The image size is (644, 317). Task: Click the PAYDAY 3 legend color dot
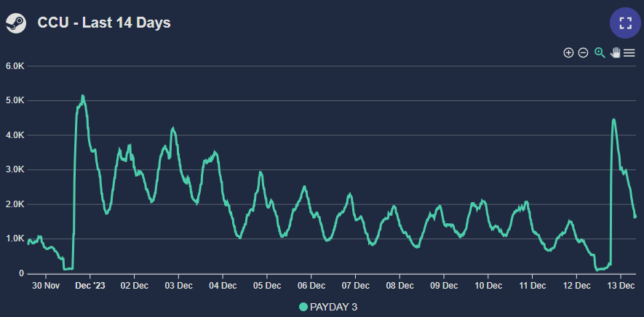pos(303,307)
